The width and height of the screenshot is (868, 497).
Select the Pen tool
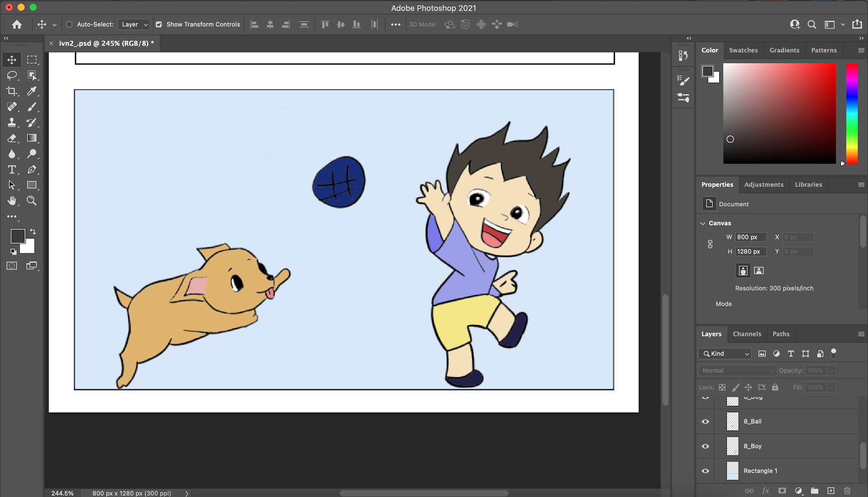[x=32, y=169]
